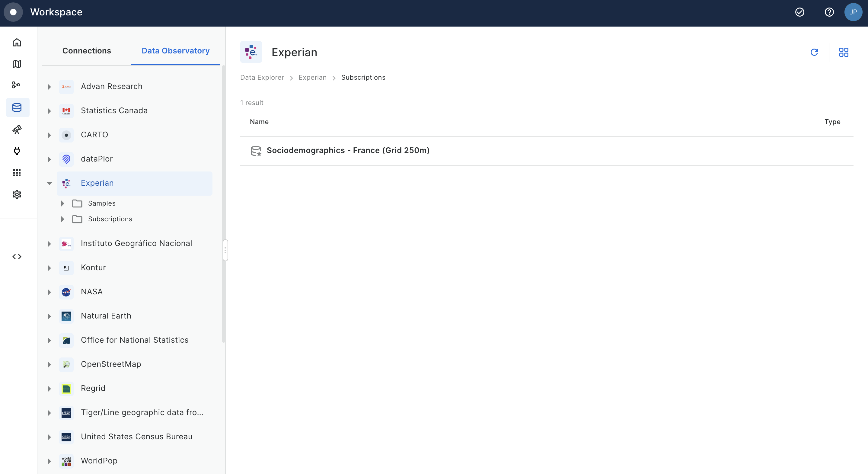Open the help question mark icon

[829, 12]
